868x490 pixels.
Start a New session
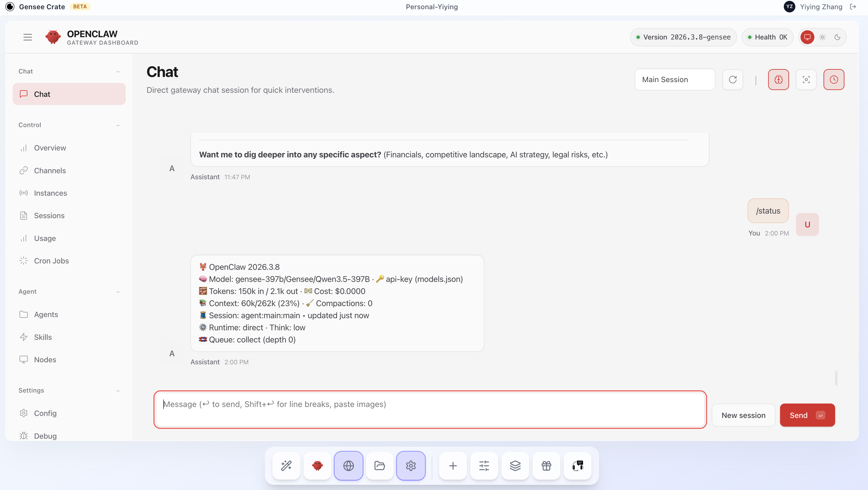743,415
